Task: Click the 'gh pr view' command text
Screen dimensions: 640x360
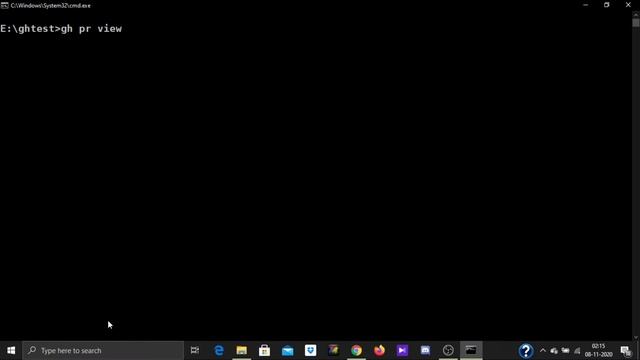Action: point(91,29)
